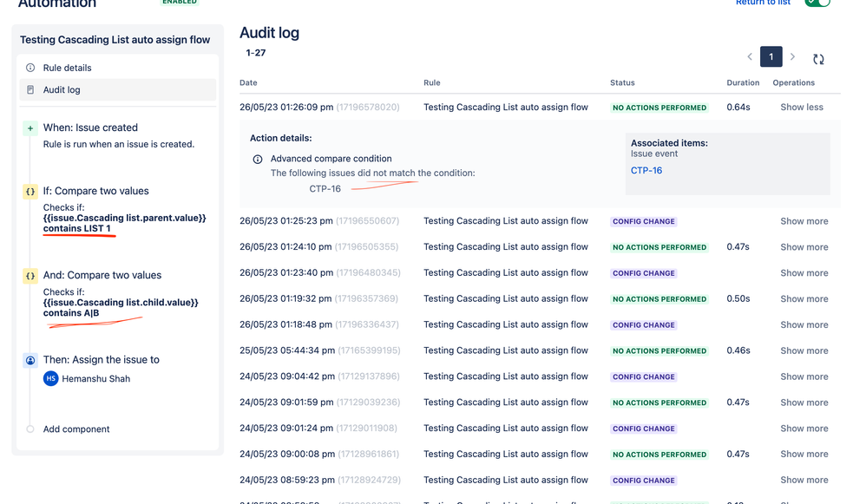This screenshot has height=504, width=866.
Task: Click And: Compare two values braces icon
Action: 30,276
